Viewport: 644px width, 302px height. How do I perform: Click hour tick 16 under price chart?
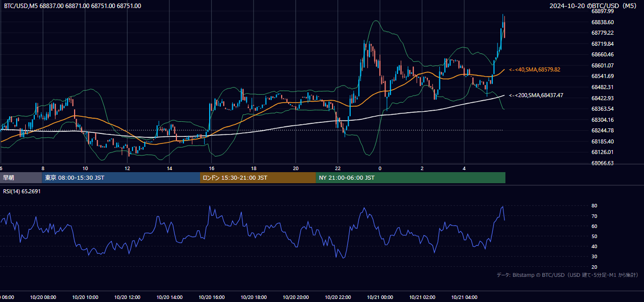click(x=212, y=168)
